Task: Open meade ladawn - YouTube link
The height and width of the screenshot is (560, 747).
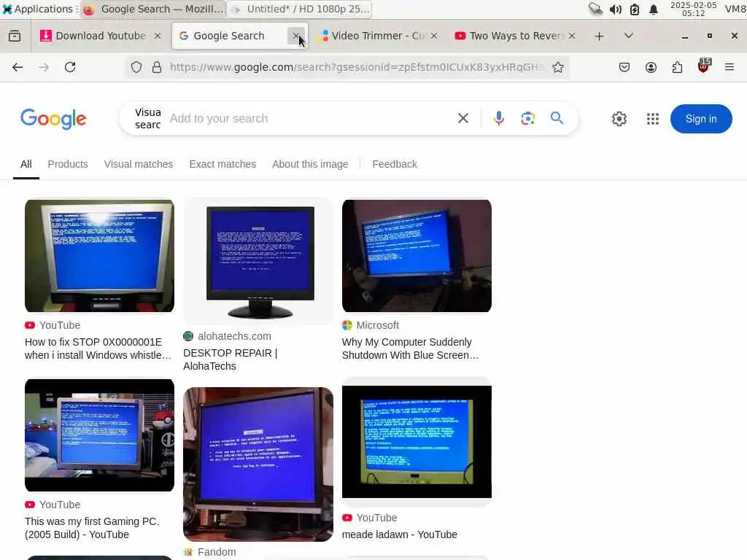Action: point(400,534)
